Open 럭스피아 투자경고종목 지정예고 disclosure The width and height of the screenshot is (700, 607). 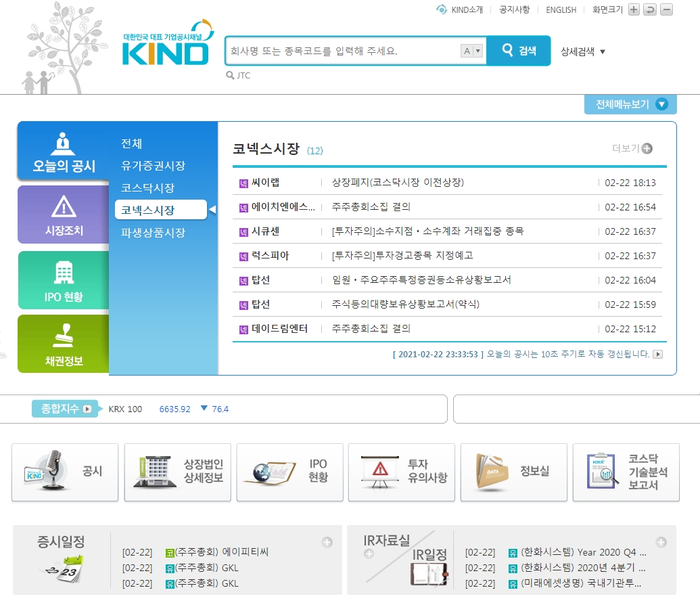[x=402, y=256]
